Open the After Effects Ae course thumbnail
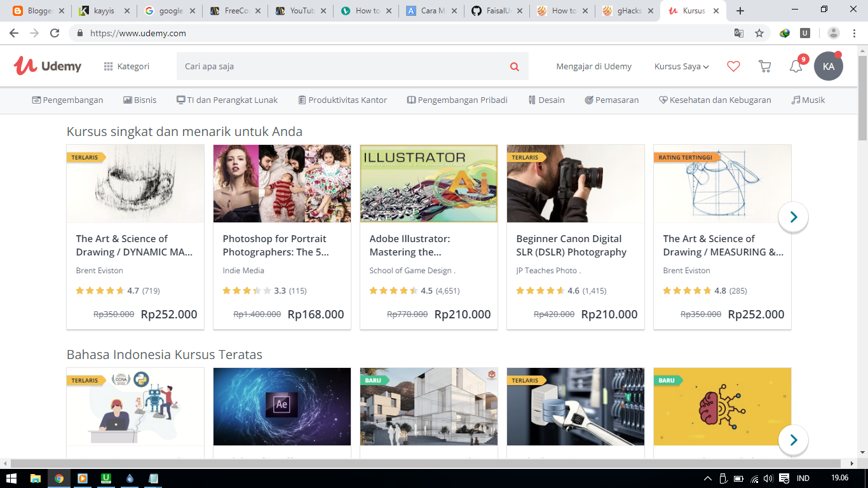The image size is (868, 488). tap(282, 407)
